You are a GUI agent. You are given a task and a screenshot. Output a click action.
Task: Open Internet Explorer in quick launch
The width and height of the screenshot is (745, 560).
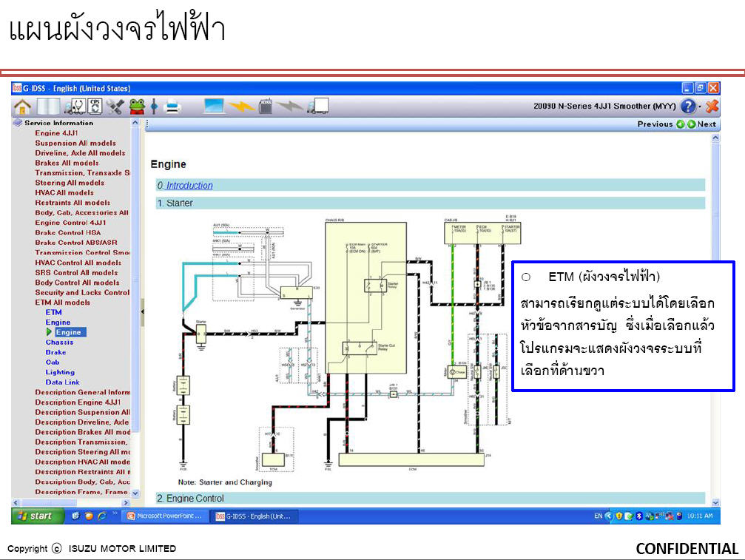tap(101, 516)
